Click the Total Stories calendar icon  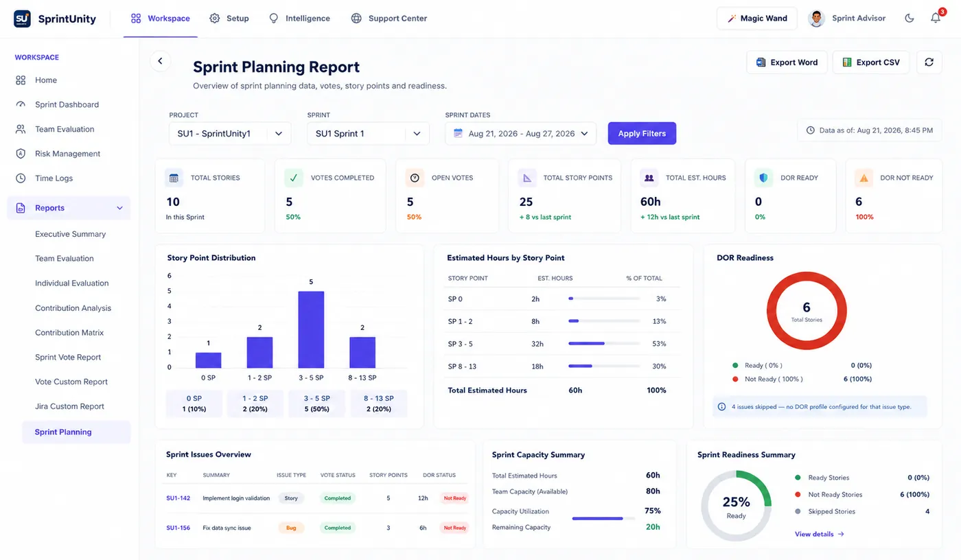174,178
